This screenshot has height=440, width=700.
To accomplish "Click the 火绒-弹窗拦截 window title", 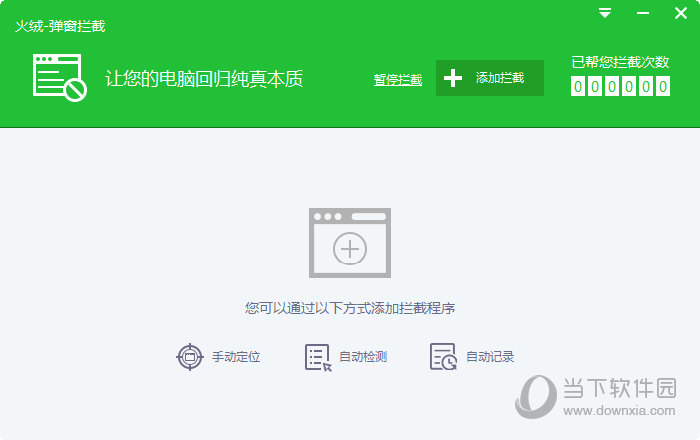I will (60, 26).
